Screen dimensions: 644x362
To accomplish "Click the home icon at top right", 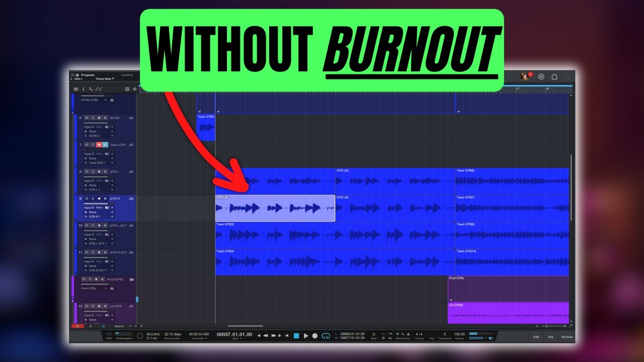I will [554, 76].
